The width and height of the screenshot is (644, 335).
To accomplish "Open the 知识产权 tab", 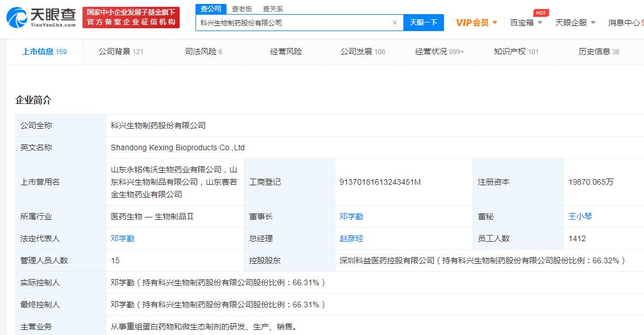I will click(x=516, y=51).
